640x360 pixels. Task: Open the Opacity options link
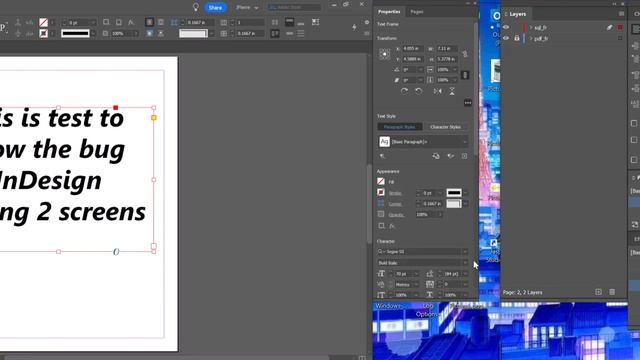[x=396, y=214]
